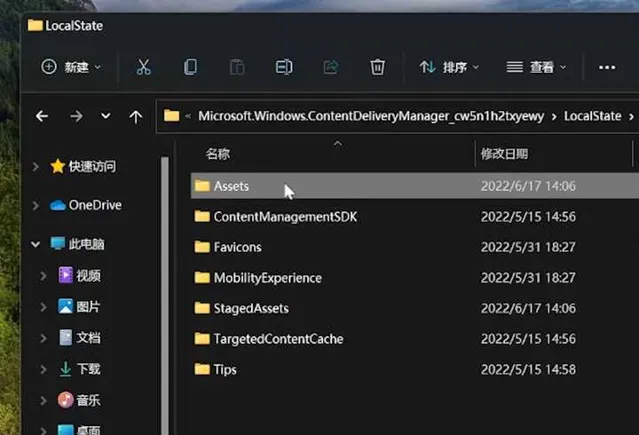The height and width of the screenshot is (435, 639).
Task: Expand the 文档 (Documents) node
Action: pos(43,338)
